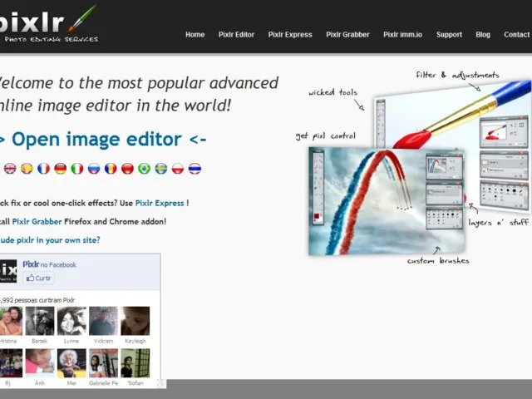Pick the Romanian flag language

coord(111,168)
